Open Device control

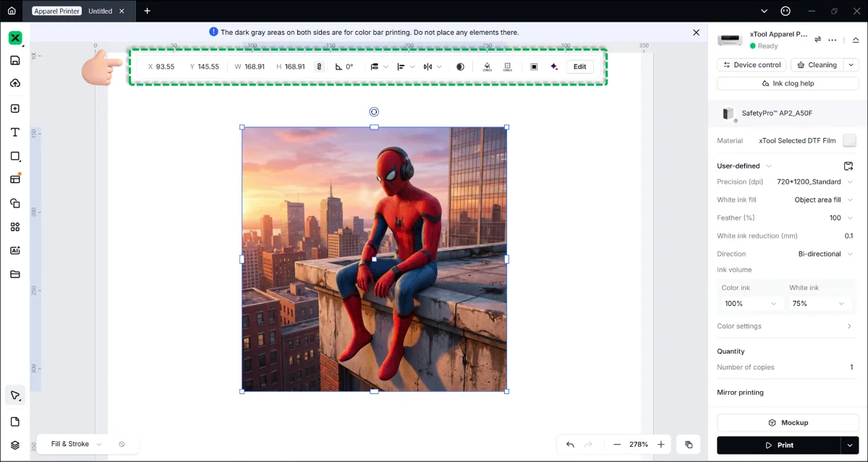[751, 65]
